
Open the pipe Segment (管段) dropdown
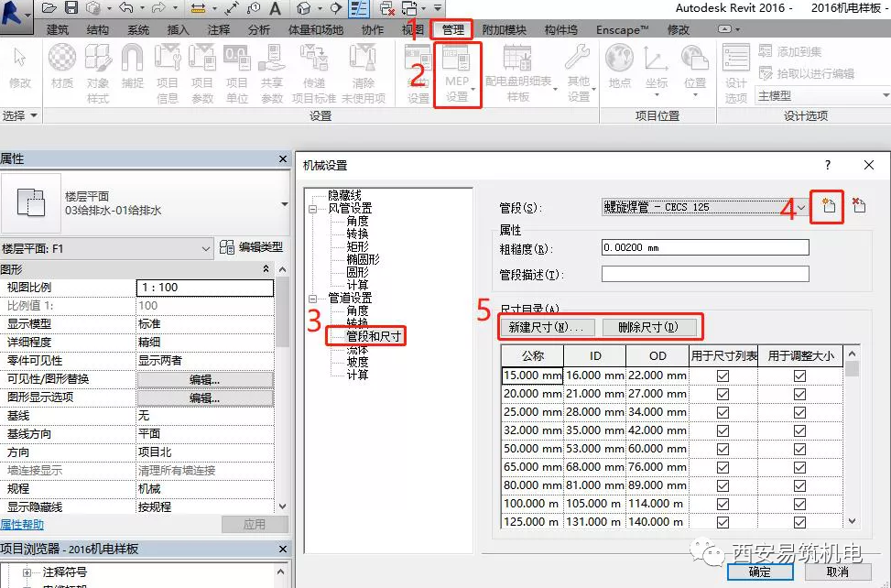click(801, 207)
